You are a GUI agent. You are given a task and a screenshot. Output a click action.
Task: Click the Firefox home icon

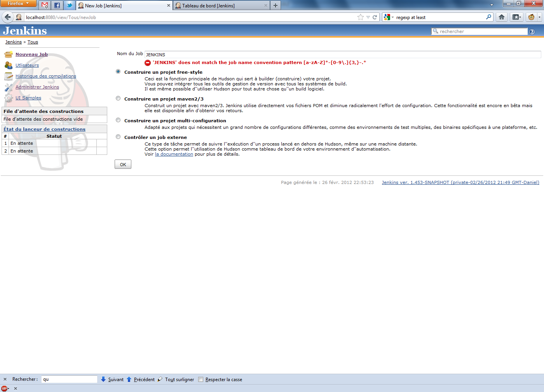pyautogui.click(x=502, y=17)
